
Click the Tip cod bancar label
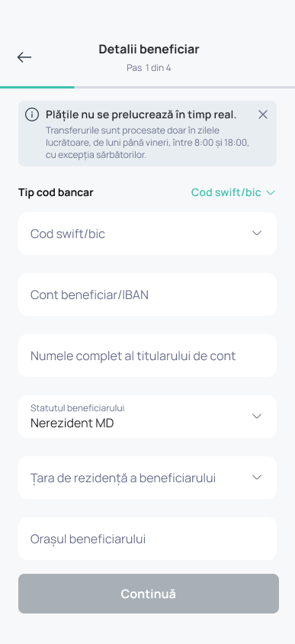56,192
